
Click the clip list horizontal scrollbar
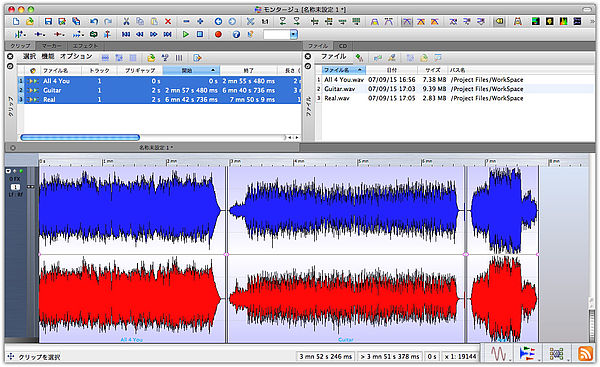80,137
